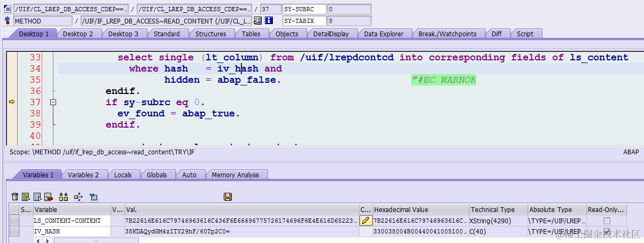644x243 pixels.
Task: Click the XString{4290} technical type cell
Action: [x=498, y=220]
